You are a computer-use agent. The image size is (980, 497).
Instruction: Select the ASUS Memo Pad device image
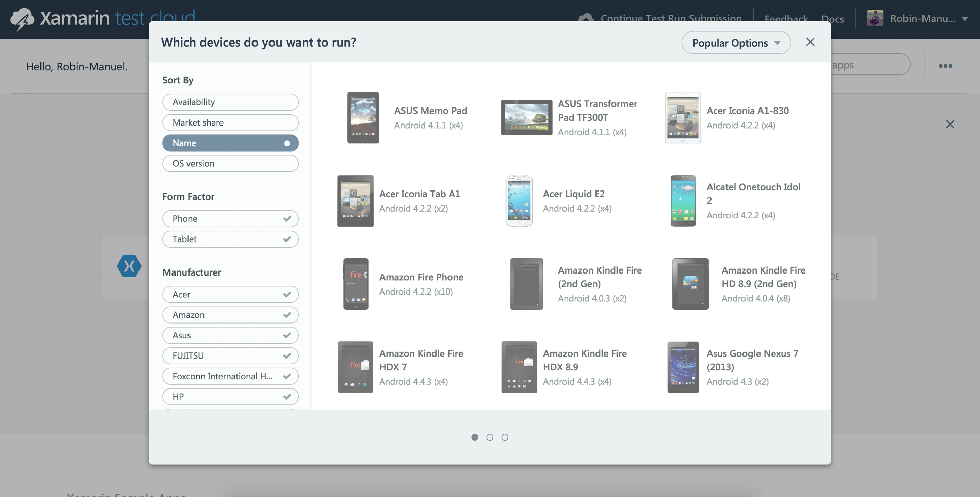tap(363, 117)
